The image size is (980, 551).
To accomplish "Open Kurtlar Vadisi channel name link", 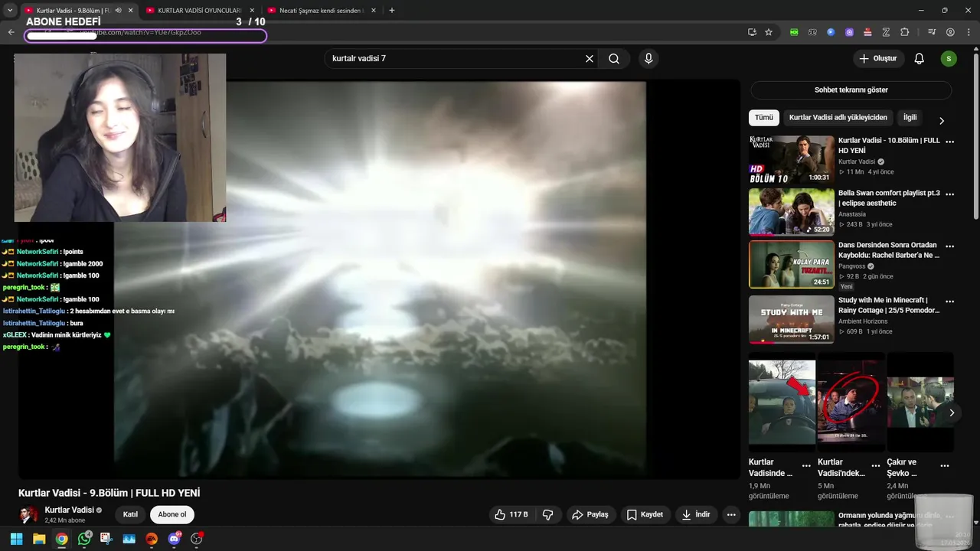I will pos(70,510).
